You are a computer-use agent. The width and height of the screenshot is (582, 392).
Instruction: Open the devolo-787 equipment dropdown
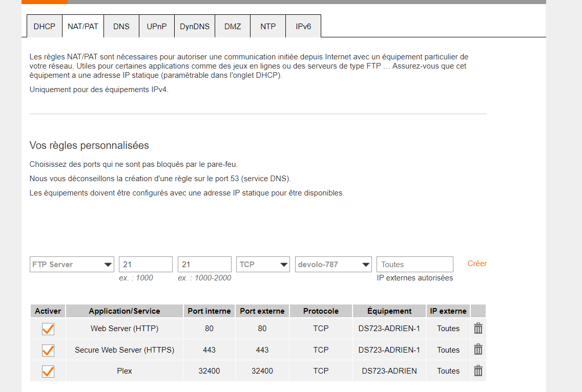tap(334, 265)
